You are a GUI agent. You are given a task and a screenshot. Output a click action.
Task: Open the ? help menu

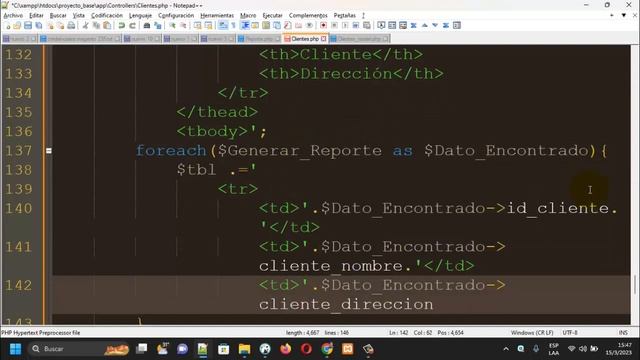pos(363,15)
